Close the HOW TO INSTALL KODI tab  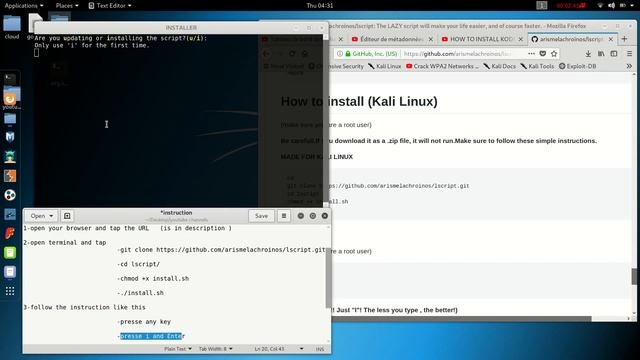click(520, 39)
